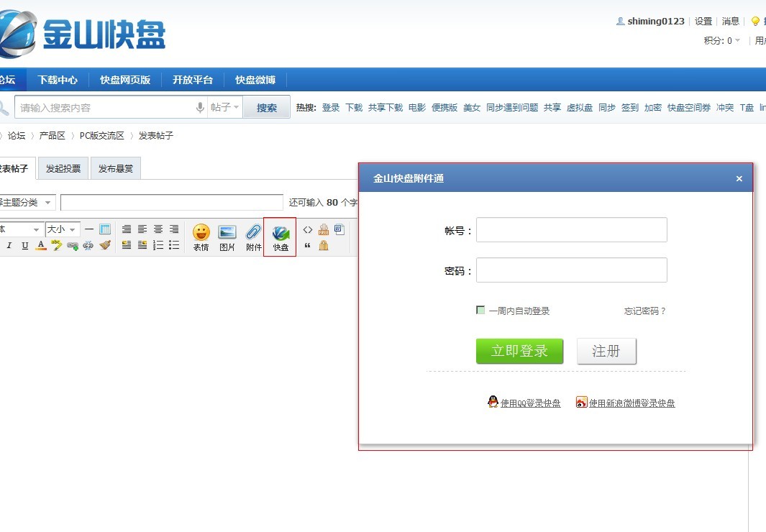Insert an emoticon using the 表情 icon

(201, 235)
